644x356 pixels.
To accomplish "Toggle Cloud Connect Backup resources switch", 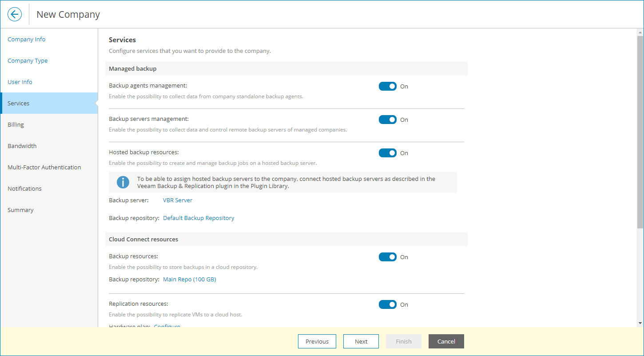I will point(387,257).
